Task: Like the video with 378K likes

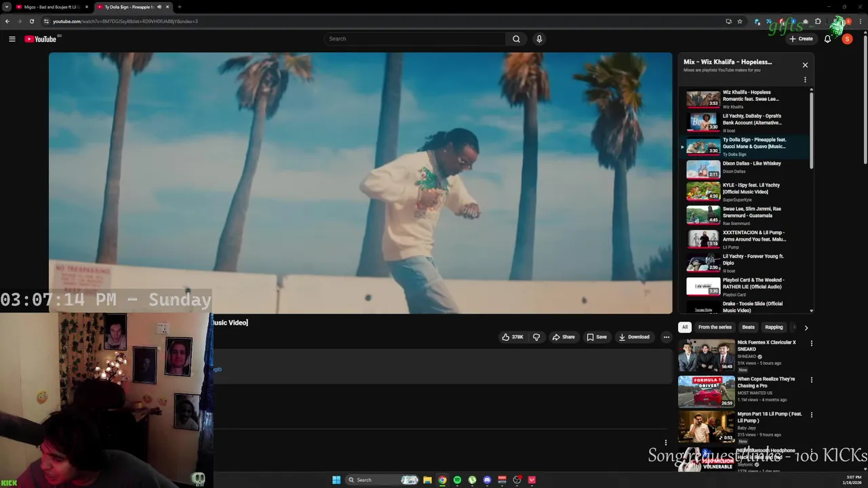Action: click(513, 337)
